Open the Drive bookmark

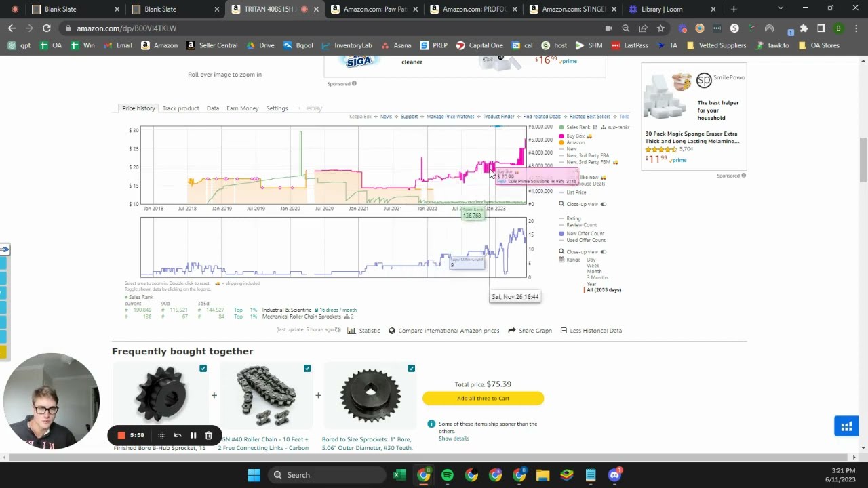(x=260, y=45)
